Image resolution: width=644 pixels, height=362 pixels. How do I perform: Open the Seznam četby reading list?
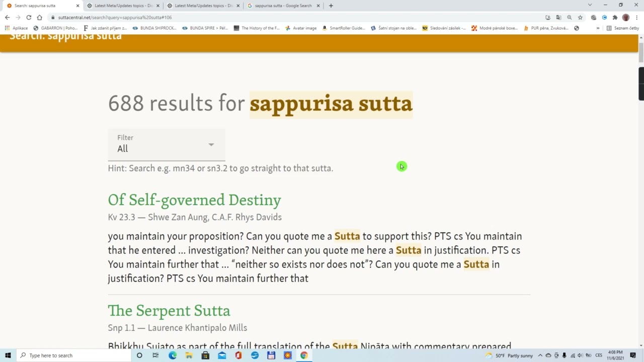point(622,28)
